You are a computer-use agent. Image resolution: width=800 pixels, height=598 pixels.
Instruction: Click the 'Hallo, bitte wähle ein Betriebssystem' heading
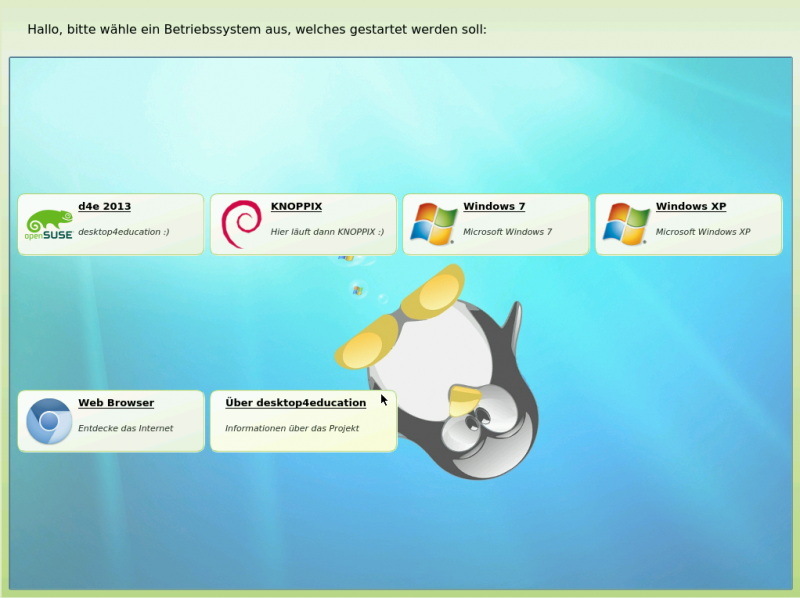click(257, 30)
